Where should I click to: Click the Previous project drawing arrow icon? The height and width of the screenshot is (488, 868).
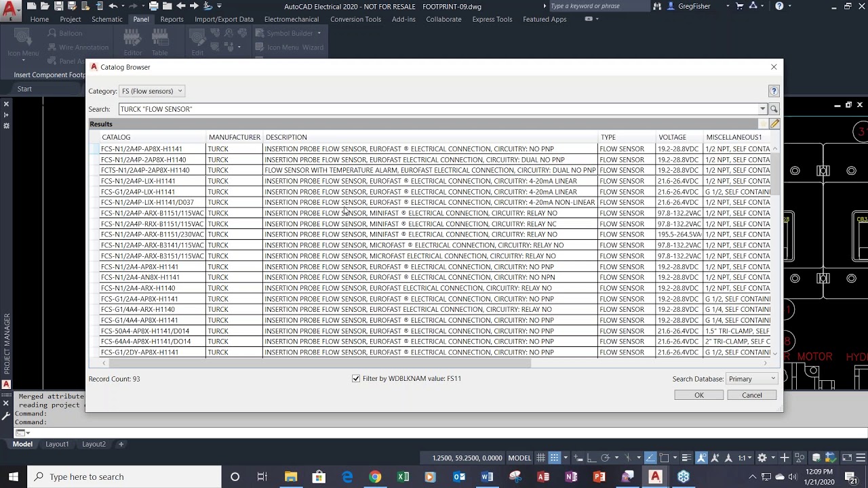tap(181, 6)
